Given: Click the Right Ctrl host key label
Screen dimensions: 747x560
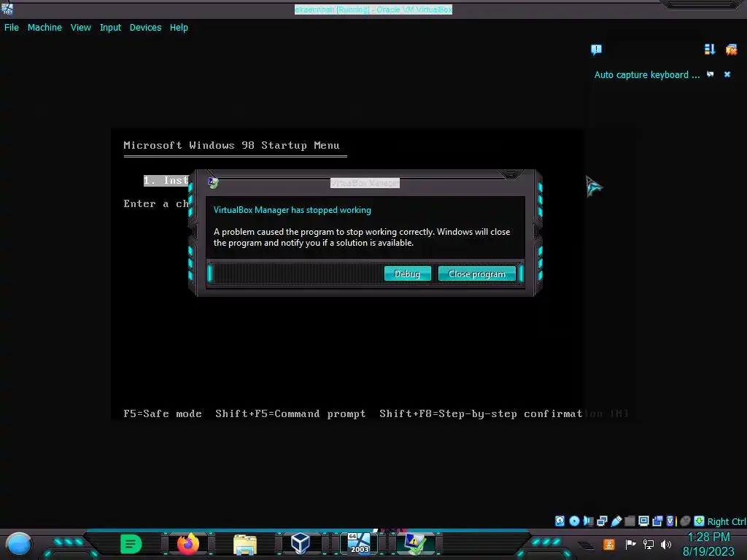Looking at the screenshot, I should 727,521.
